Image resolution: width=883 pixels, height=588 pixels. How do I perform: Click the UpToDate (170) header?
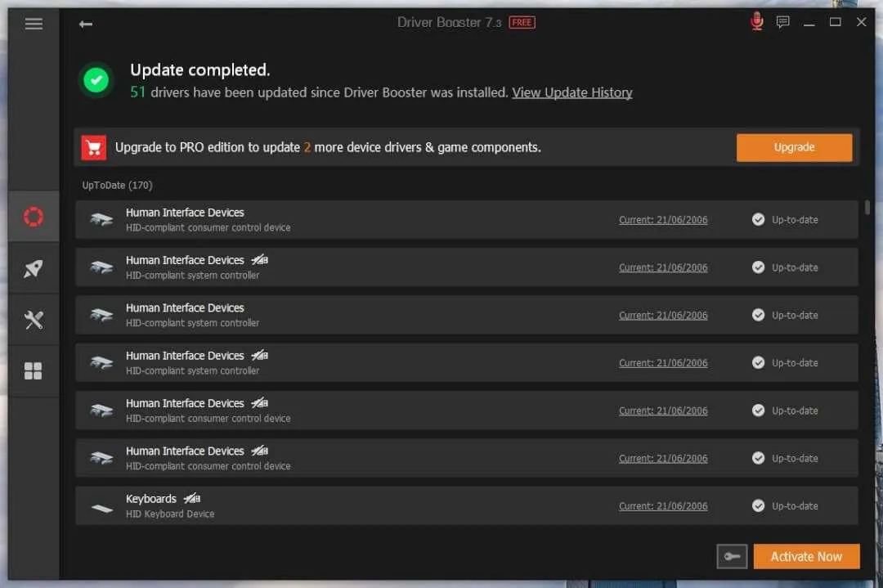click(117, 186)
